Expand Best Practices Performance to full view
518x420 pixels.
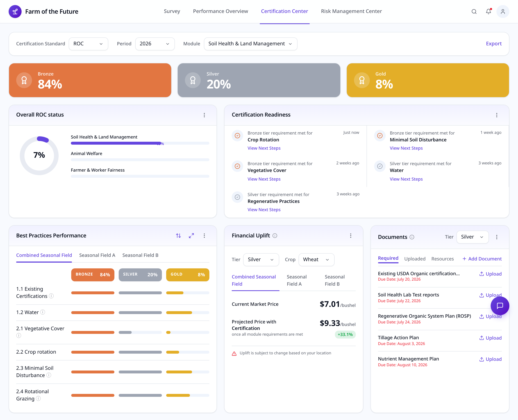(191, 236)
